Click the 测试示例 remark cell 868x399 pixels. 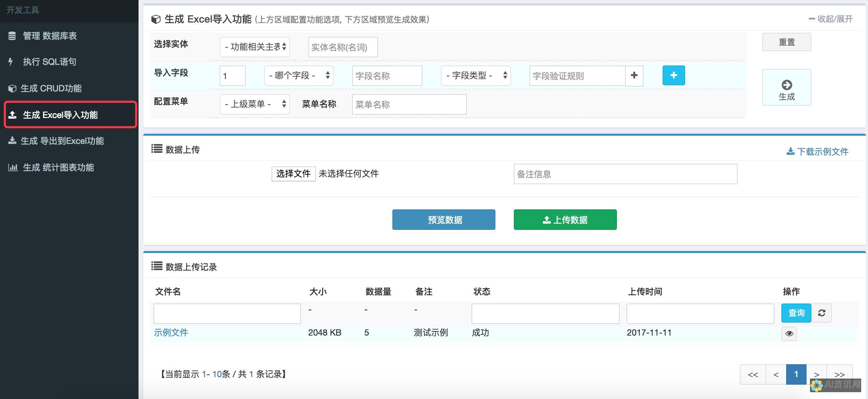tap(431, 332)
